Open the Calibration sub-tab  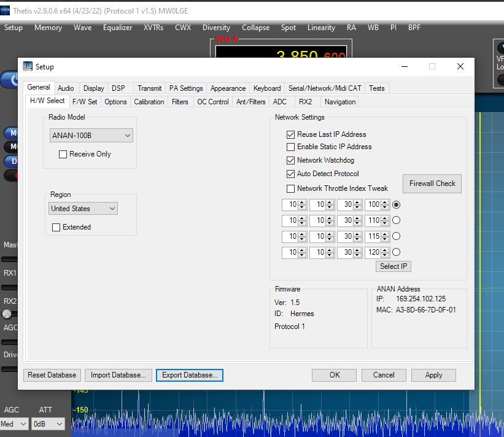pos(149,102)
